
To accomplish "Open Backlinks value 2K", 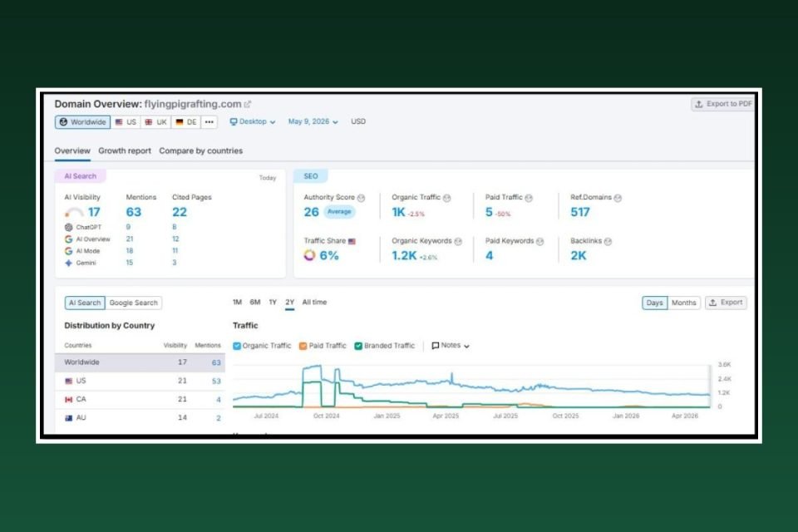I will click(x=579, y=255).
